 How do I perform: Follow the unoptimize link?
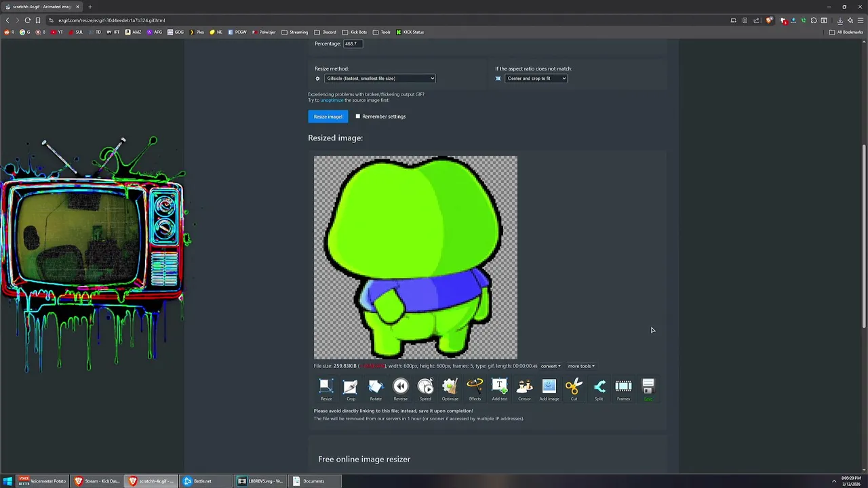click(x=332, y=100)
